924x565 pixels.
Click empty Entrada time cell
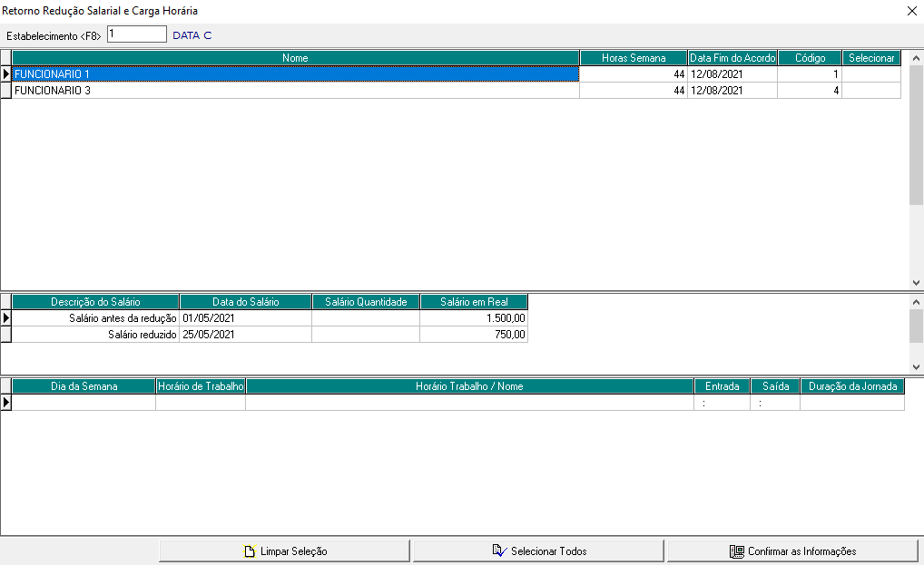[x=722, y=403]
